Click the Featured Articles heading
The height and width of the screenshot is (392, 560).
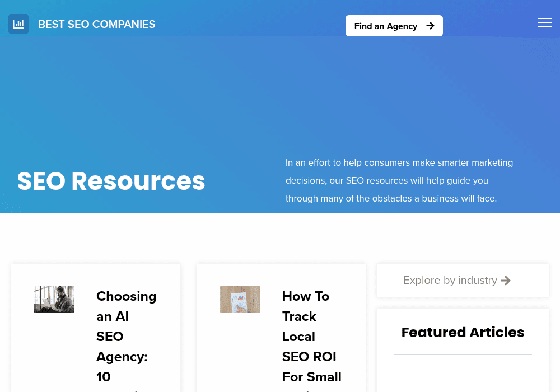click(463, 333)
